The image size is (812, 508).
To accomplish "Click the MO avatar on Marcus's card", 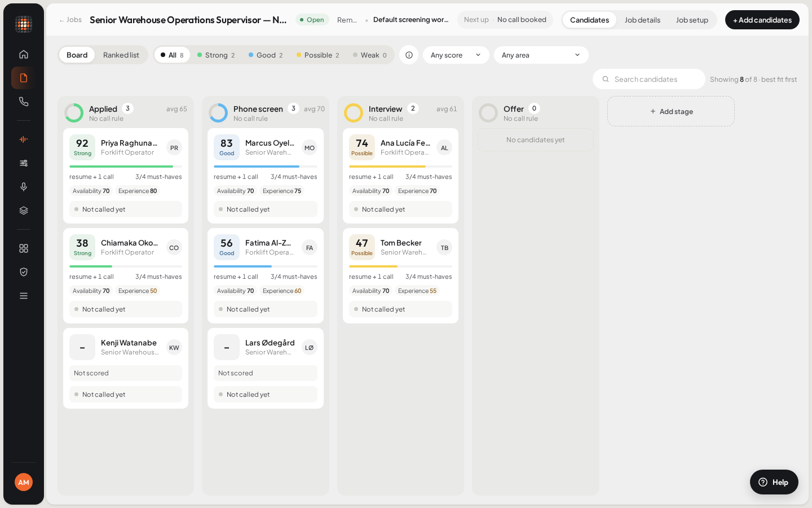I will click(x=310, y=148).
